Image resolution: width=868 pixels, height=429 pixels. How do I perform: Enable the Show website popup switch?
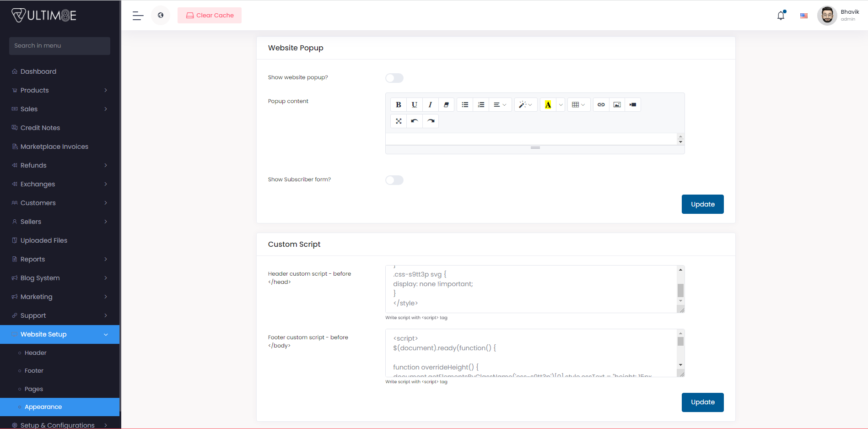[x=394, y=78]
